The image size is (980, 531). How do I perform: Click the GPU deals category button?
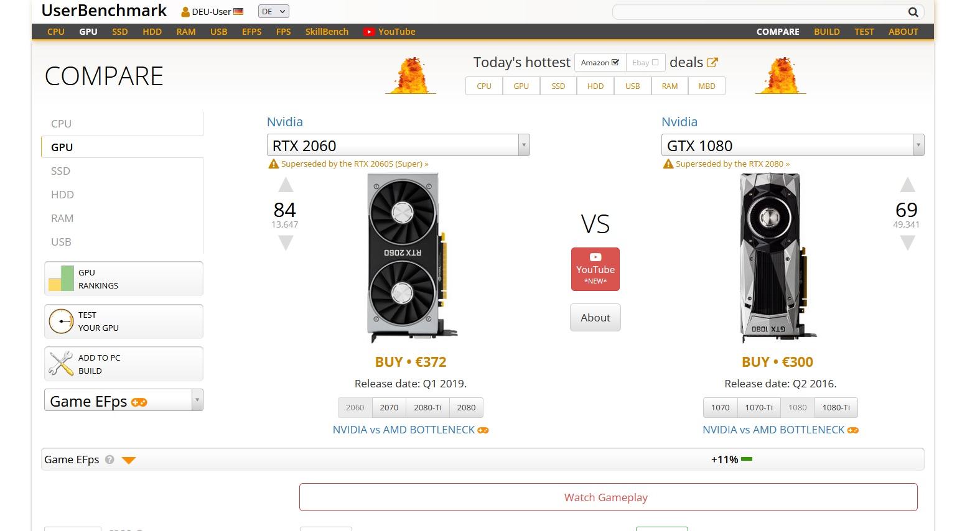click(521, 86)
